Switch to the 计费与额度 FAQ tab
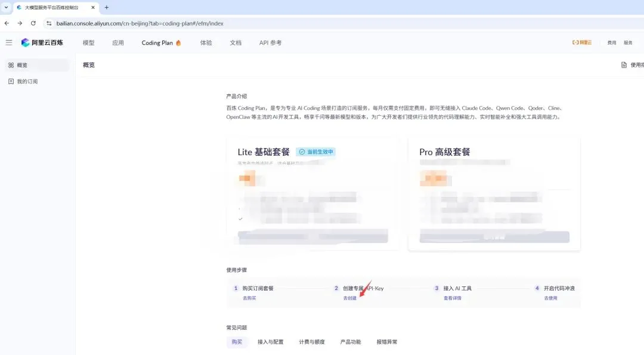 coord(312,342)
